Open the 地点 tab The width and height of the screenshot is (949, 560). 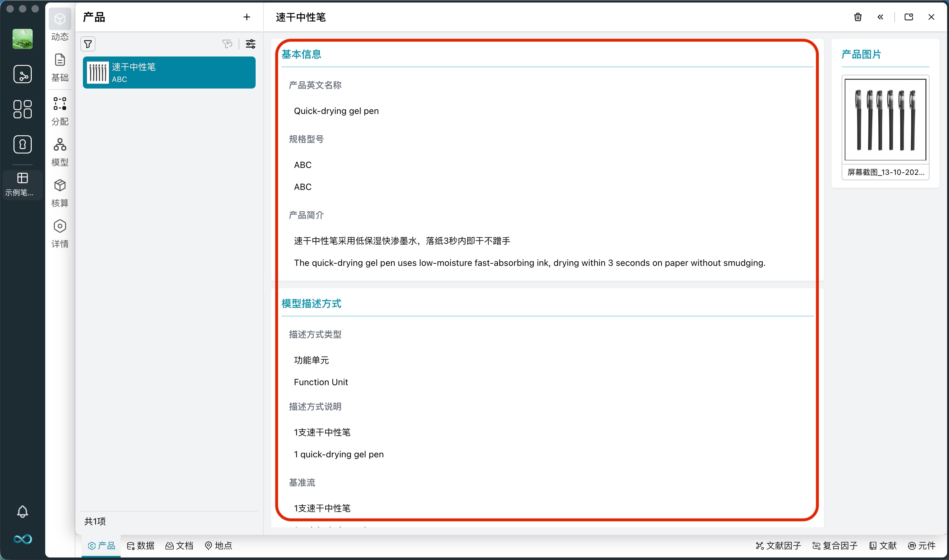coord(218,546)
